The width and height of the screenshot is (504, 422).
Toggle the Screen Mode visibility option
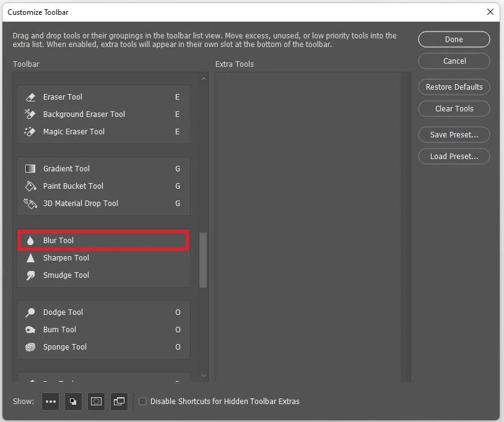[x=119, y=401]
